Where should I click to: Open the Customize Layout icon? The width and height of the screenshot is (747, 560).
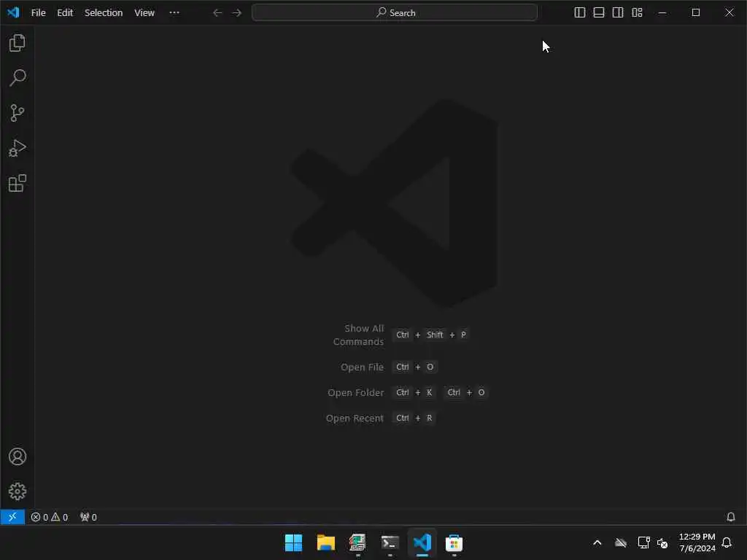(x=638, y=13)
